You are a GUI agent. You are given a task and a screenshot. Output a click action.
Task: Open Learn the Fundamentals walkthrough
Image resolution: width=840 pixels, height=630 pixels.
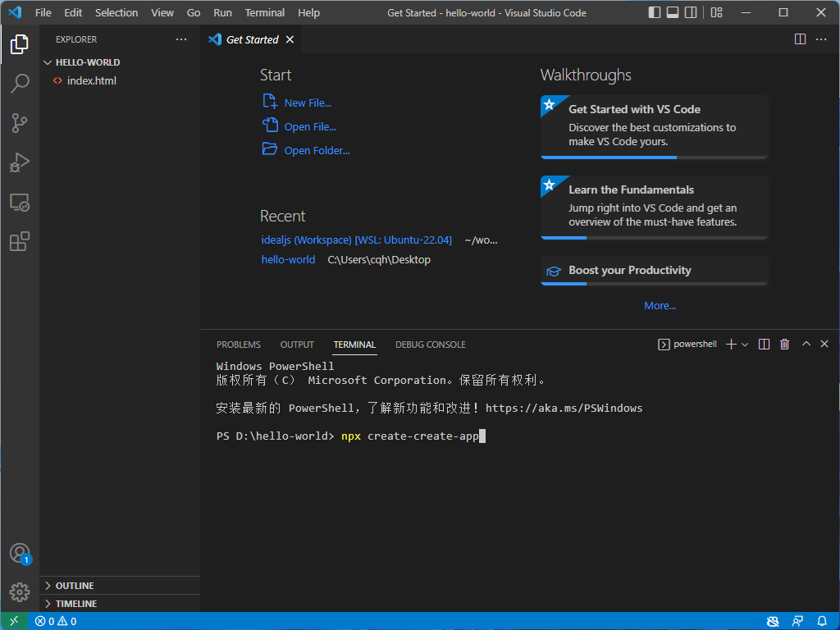[x=654, y=208]
